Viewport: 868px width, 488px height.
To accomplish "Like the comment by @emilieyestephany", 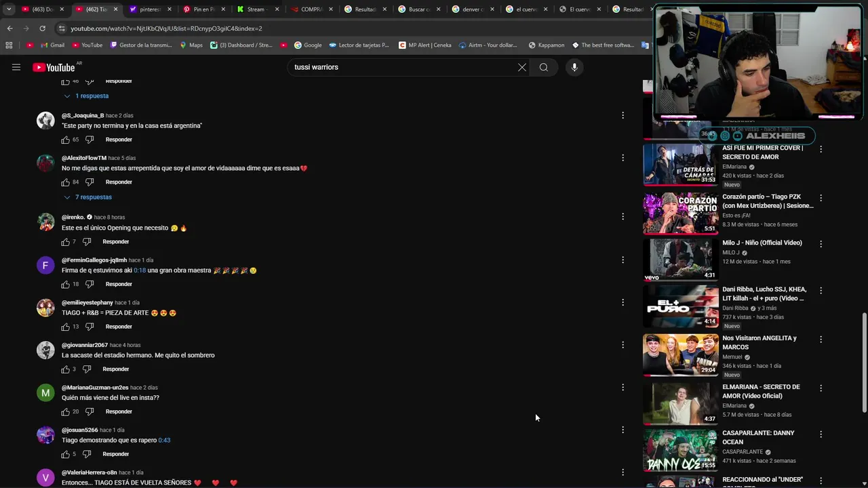I will 66,327.
